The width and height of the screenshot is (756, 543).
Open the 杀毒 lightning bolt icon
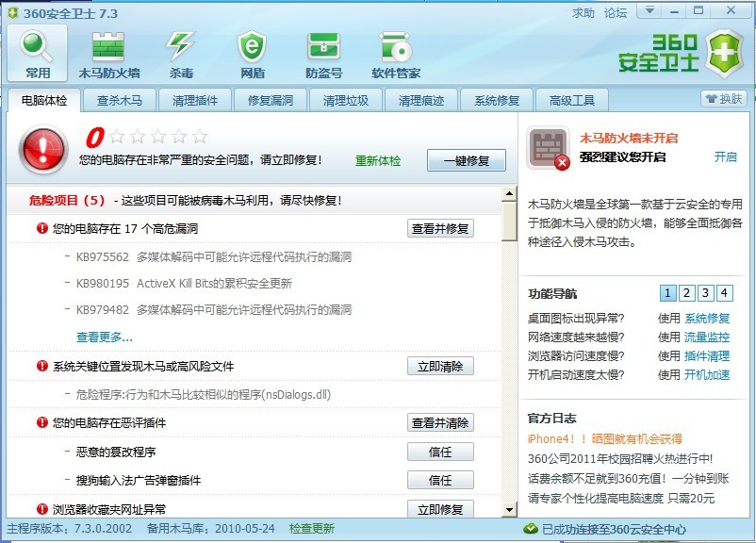click(181, 54)
